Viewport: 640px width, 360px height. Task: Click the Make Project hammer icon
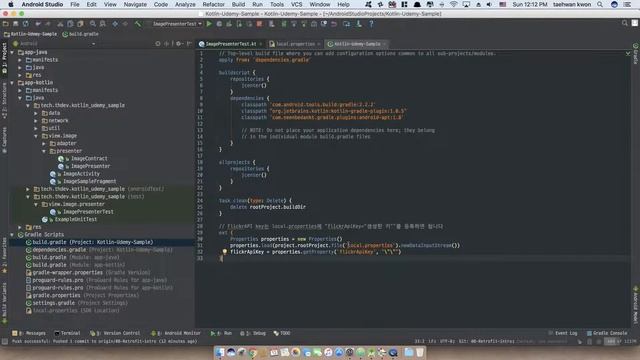138,24
